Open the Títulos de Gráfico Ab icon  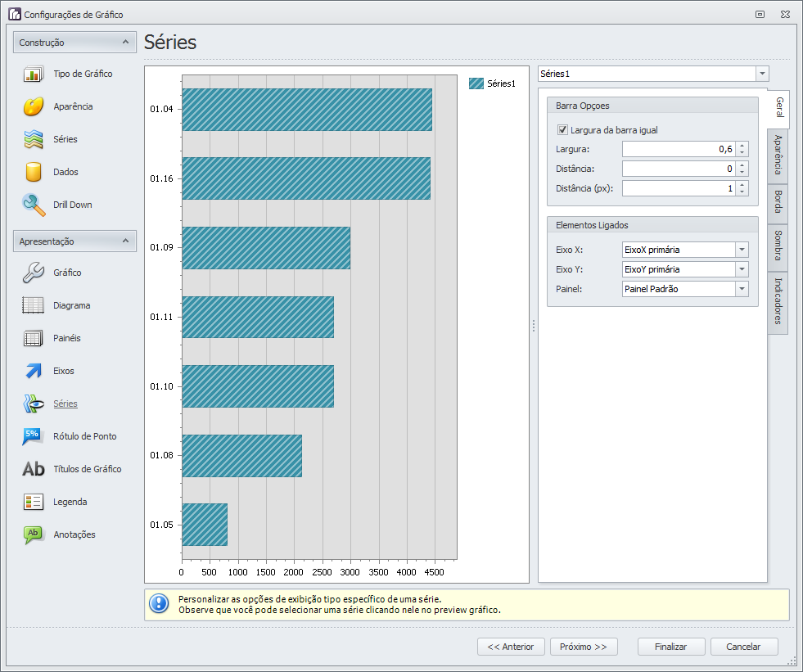(x=34, y=469)
